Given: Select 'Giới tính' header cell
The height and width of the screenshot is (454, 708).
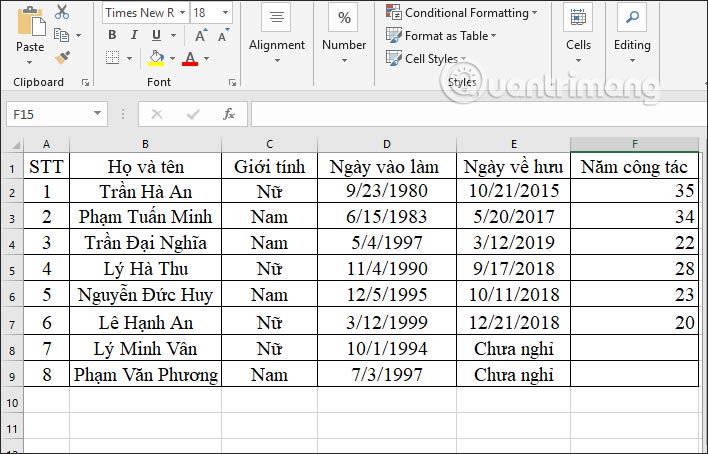Looking at the screenshot, I should click(x=270, y=166).
